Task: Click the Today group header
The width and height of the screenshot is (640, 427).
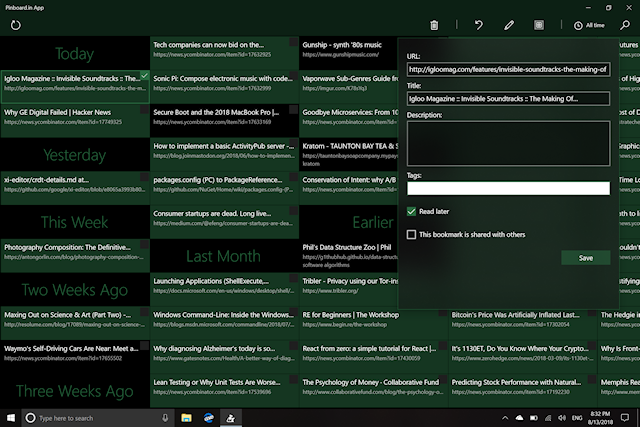Action: [75, 53]
